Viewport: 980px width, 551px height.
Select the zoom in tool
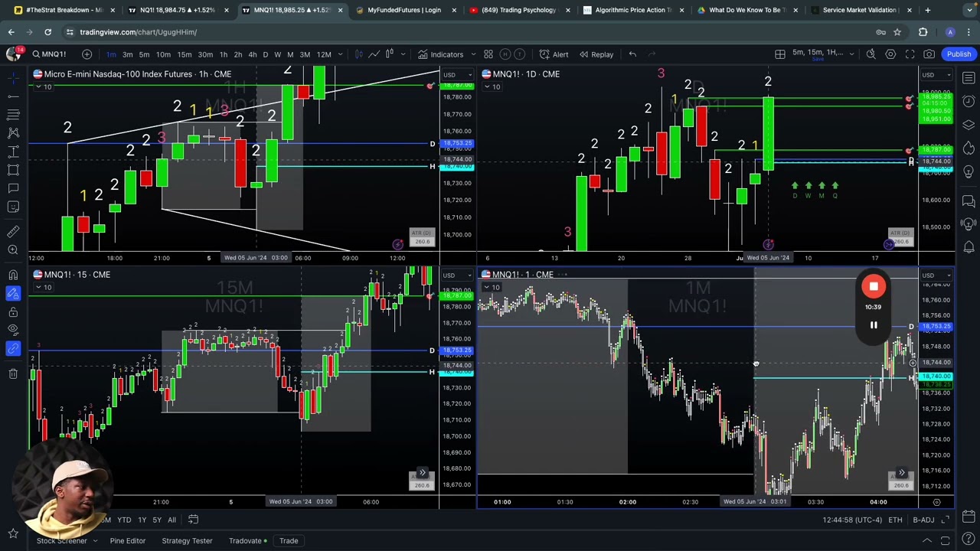click(x=13, y=250)
